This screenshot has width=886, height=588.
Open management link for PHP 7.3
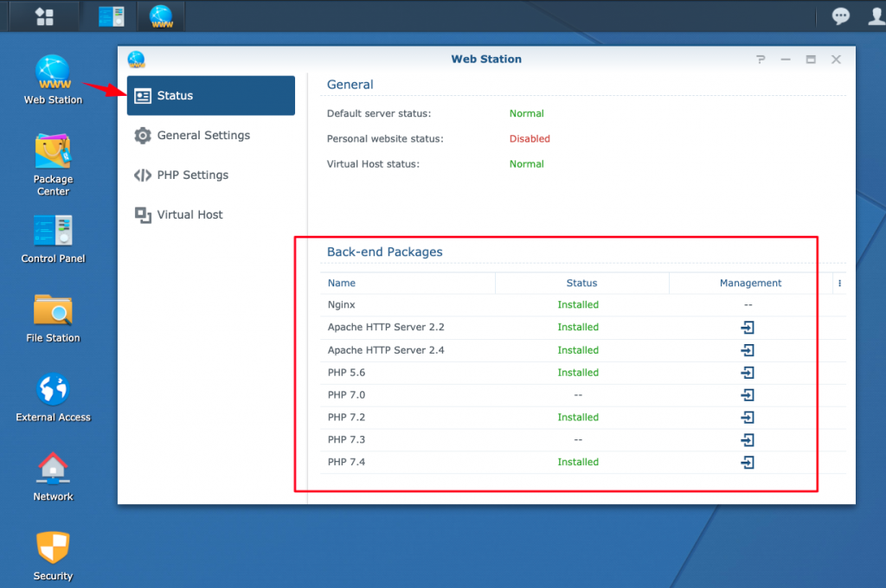[x=748, y=440]
